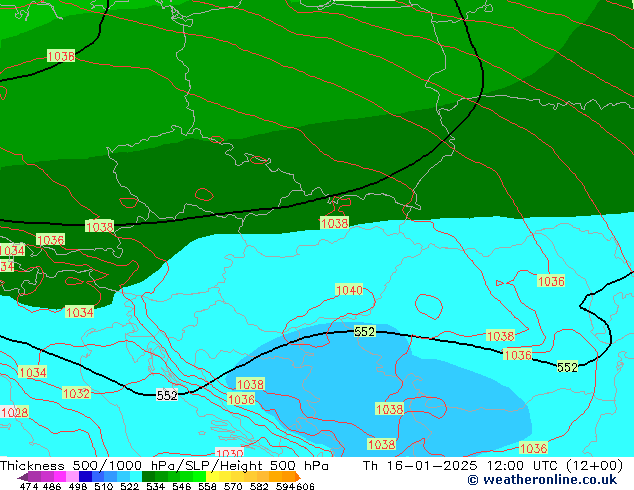Click the dark green legend swatch above 534
Viewport: 634px width, 490px height.
(x=146, y=476)
